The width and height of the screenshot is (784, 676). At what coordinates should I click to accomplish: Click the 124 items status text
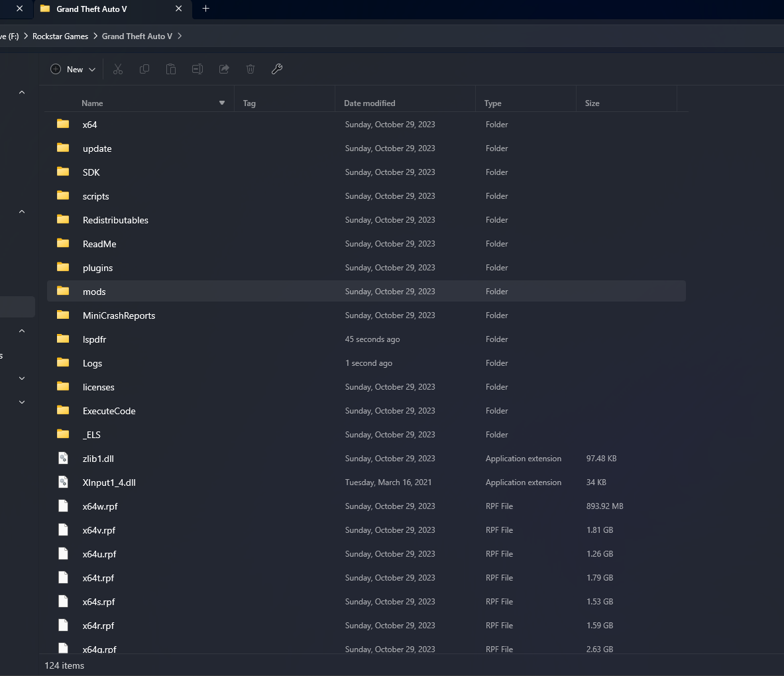pos(64,665)
